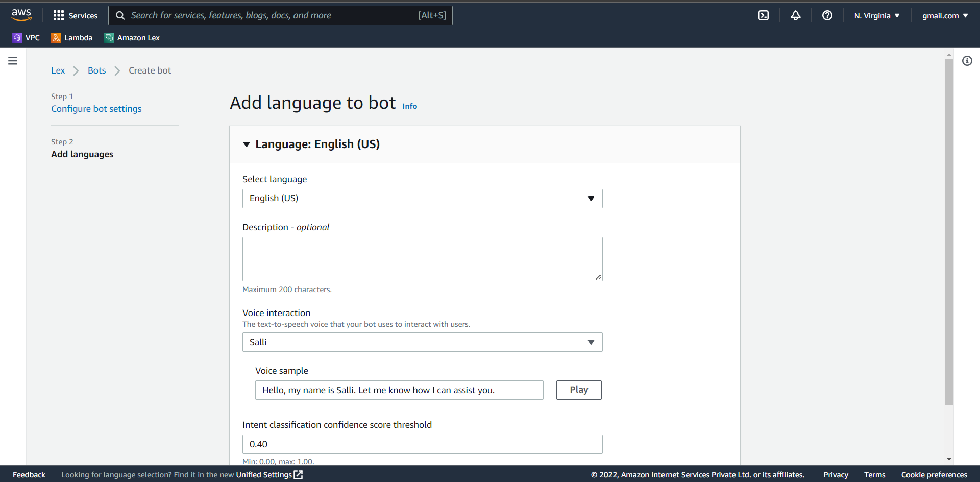This screenshot has width=980, height=482.
Task: Collapse the Language: English (US) section
Action: [x=247, y=144]
